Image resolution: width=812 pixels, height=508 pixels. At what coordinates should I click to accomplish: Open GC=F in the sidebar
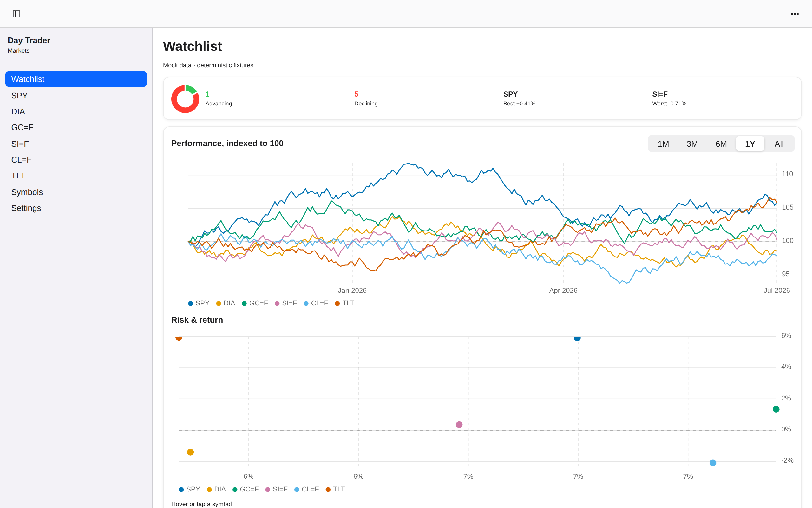[76, 127]
